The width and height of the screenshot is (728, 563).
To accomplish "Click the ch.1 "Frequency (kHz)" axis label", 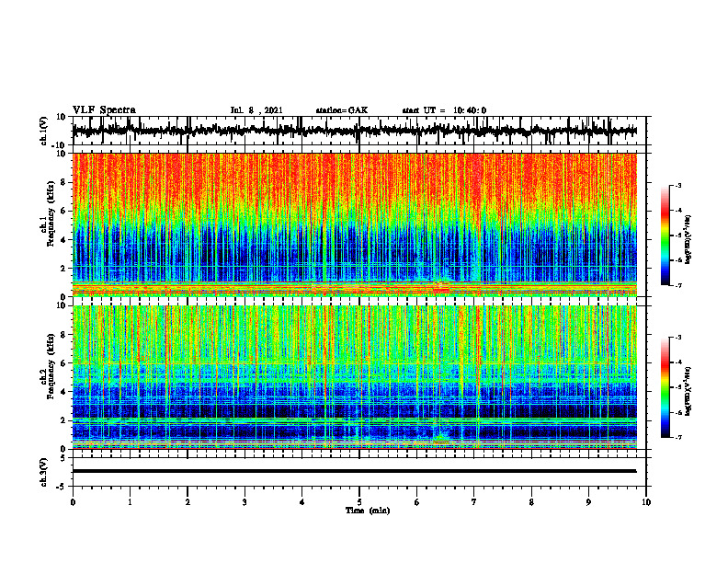I will click(51, 213).
